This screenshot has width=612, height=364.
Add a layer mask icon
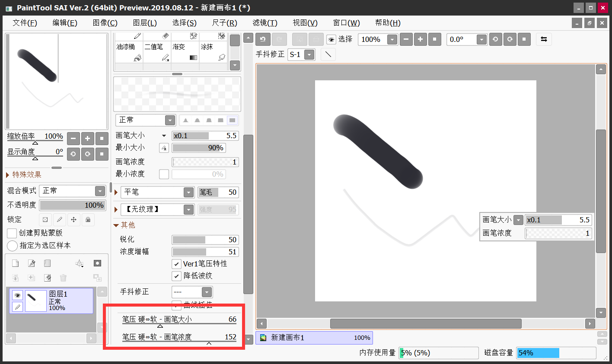97,263
